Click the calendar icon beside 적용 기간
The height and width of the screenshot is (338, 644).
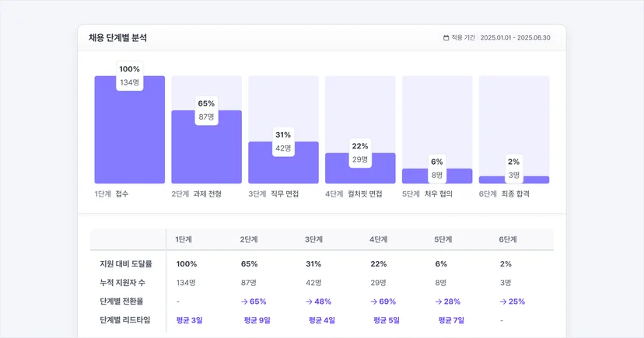click(x=446, y=38)
